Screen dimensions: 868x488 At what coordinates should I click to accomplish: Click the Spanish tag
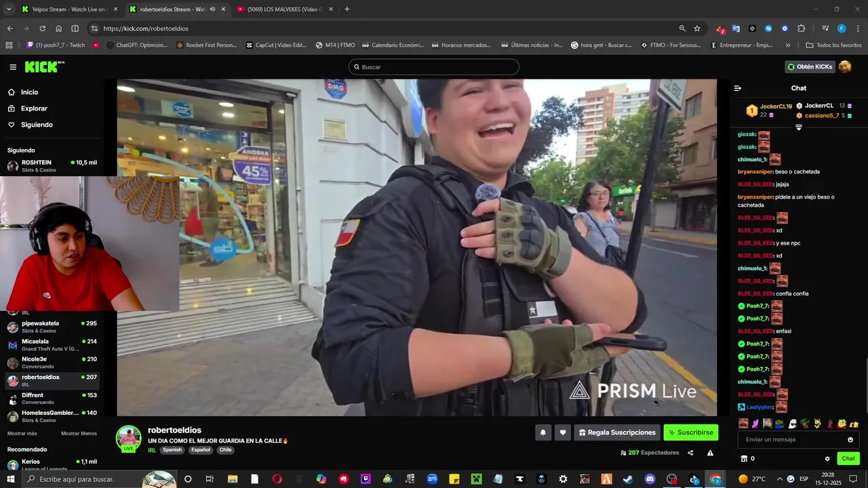click(172, 450)
